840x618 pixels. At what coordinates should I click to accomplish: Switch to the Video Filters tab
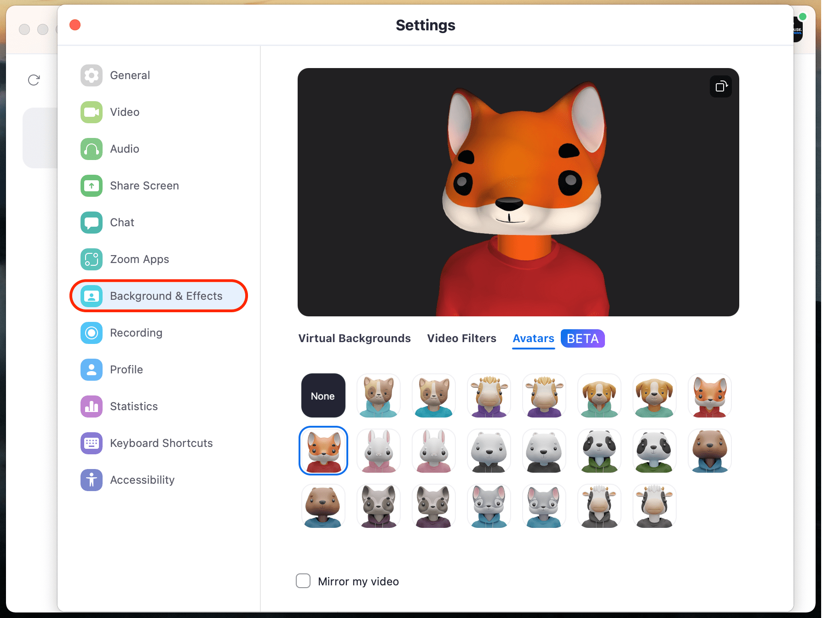[461, 338]
